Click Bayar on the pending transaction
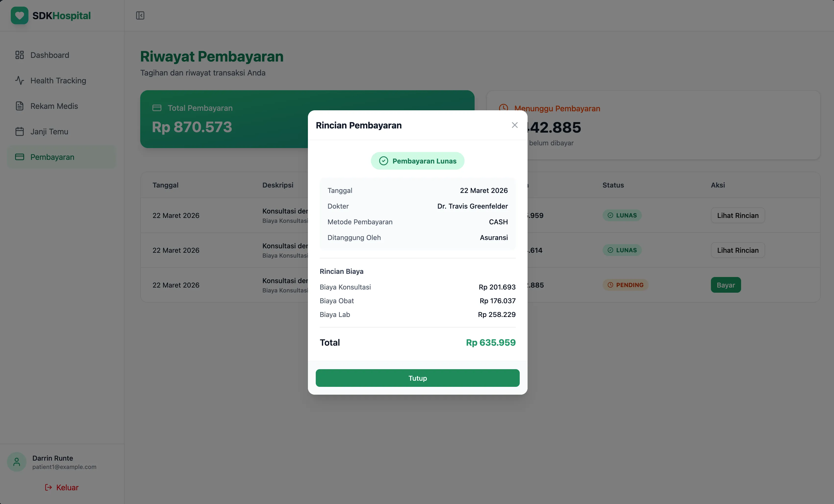 (x=726, y=285)
